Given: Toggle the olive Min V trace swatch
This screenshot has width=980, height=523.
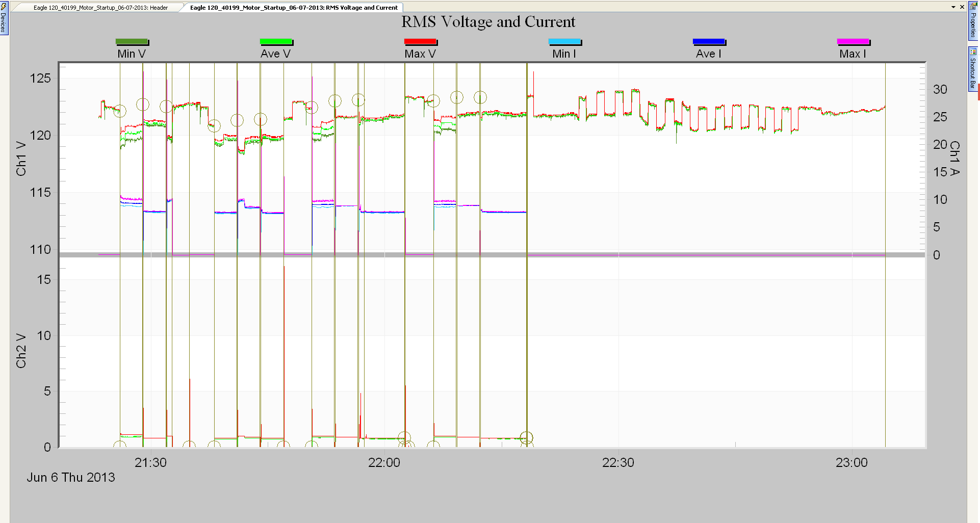Looking at the screenshot, I should point(132,41).
